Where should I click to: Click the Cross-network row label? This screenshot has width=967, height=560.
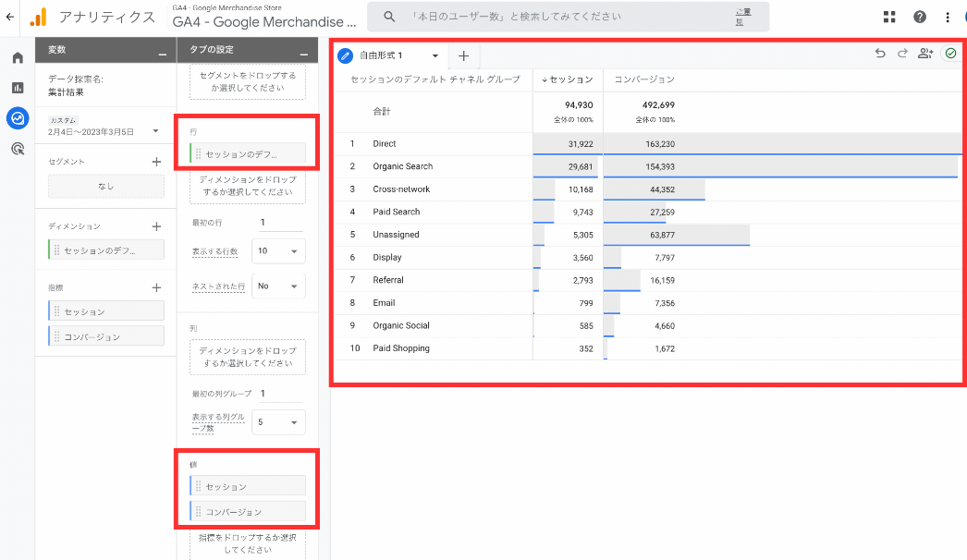pyautogui.click(x=401, y=189)
